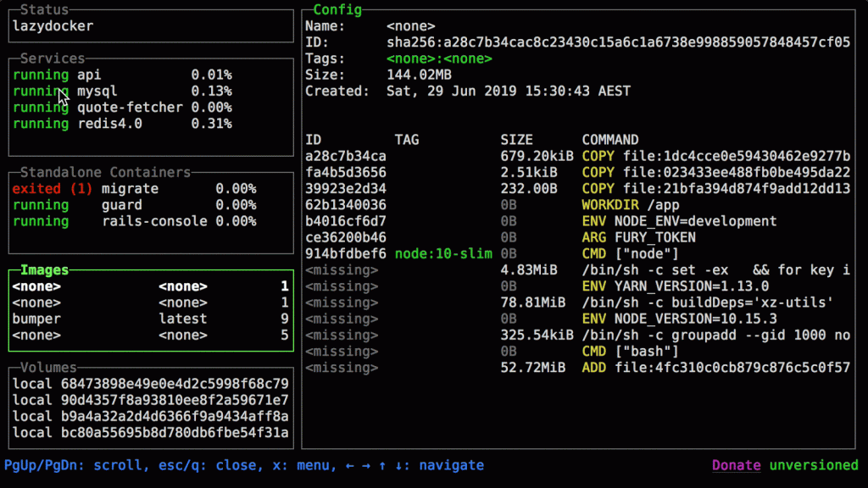
Task: Click the 52.72MiB ADD layer size
Action: [x=533, y=368]
